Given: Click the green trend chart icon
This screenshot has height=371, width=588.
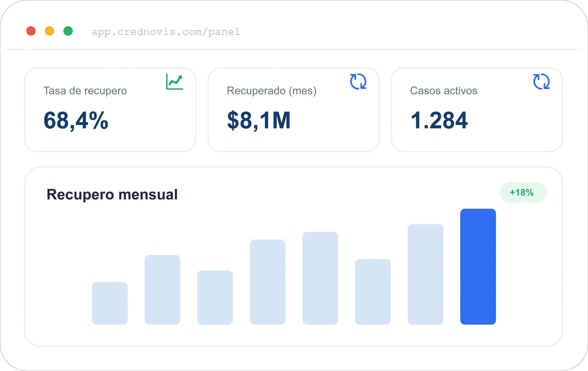Looking at the screenshot, I should coord(175,82).
